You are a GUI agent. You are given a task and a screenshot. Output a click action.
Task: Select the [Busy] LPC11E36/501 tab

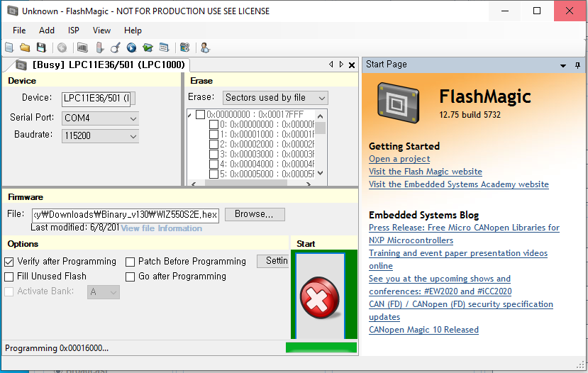click(101, 65)
